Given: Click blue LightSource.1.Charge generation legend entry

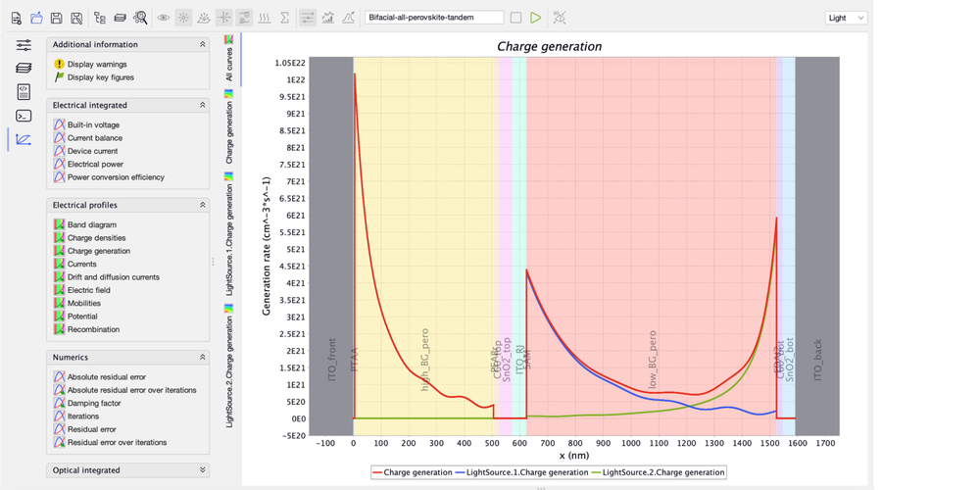Looking at the screenshot, I should coord(522,472).
